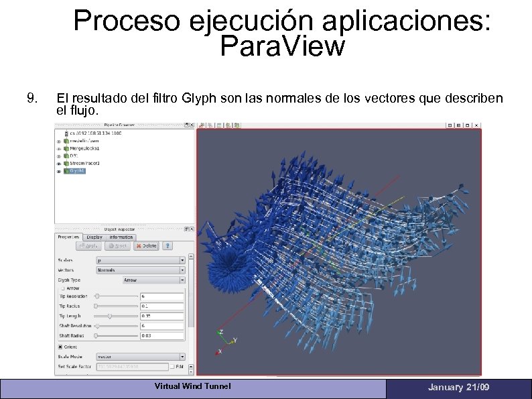
Task: Split the render view vertically
Action: point(459,125)
